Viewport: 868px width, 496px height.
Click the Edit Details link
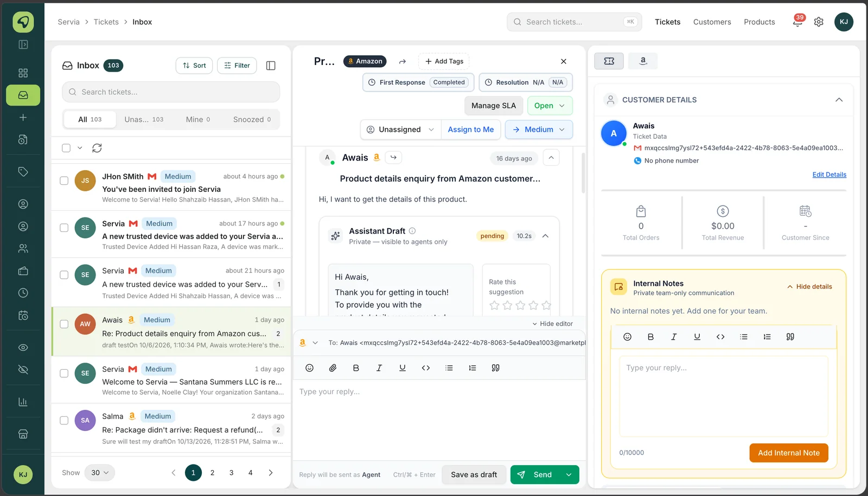(x=829, y=175)
